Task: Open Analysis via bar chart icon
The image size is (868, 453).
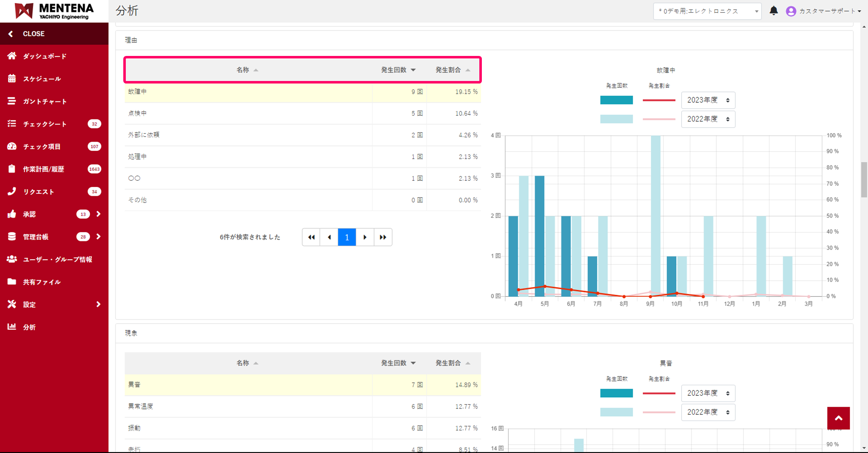Action: [12, 327]
